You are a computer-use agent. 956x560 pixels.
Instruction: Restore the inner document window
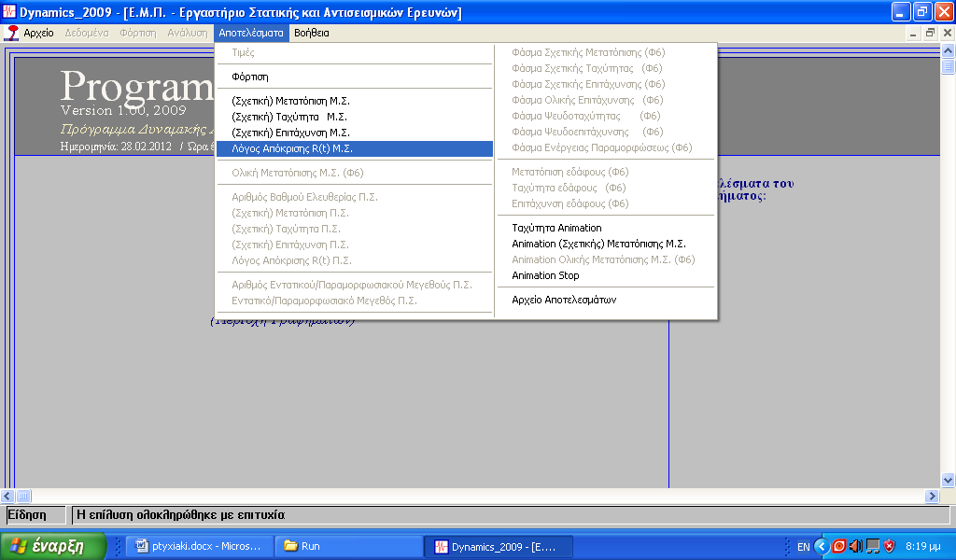point(930,34)
